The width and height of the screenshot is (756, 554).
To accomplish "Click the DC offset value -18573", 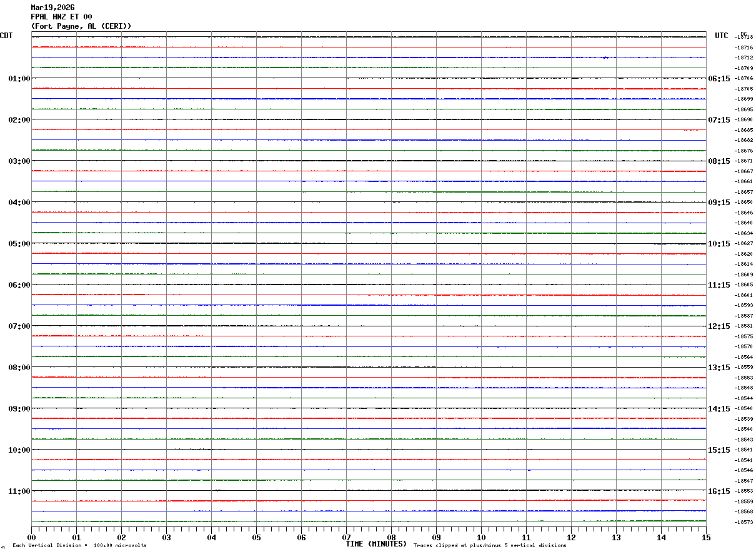I will point(744,522).
